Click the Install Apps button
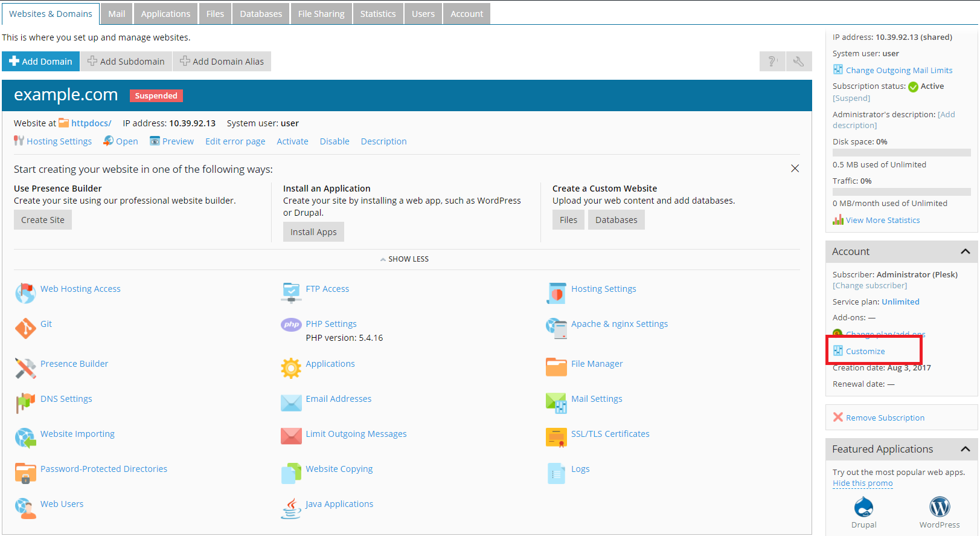980x536 pixels. [x=313, y=232]
